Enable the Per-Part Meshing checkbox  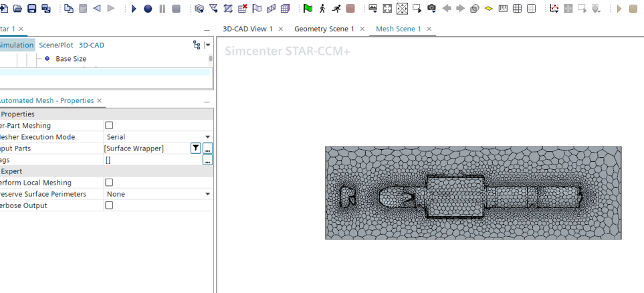(109, 126)
